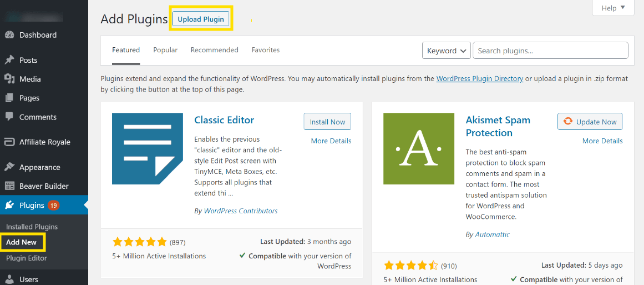This screenshot has width=644, height=285.
Task: Open Affiliate Royale menu item
Action: [x=44, y=142]
